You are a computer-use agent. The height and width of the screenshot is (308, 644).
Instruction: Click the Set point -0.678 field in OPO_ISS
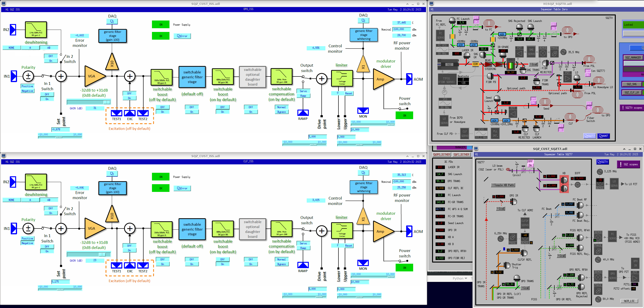[60, 129]
